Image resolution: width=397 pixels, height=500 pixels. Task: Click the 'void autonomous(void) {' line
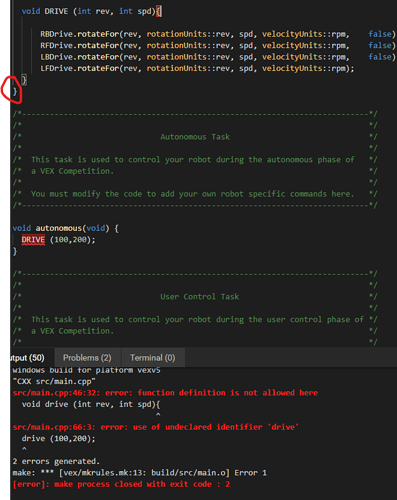65,228
